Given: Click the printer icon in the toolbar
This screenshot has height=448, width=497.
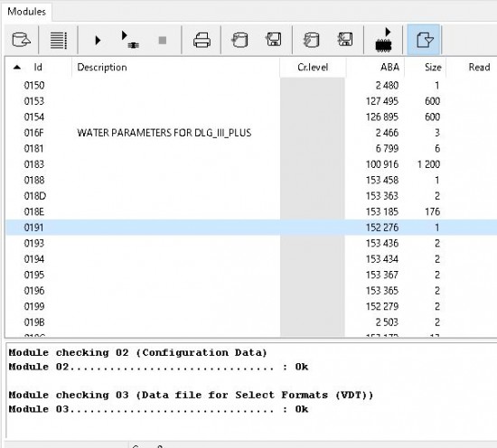Looking at the screenshot, I should pos(202,41).
